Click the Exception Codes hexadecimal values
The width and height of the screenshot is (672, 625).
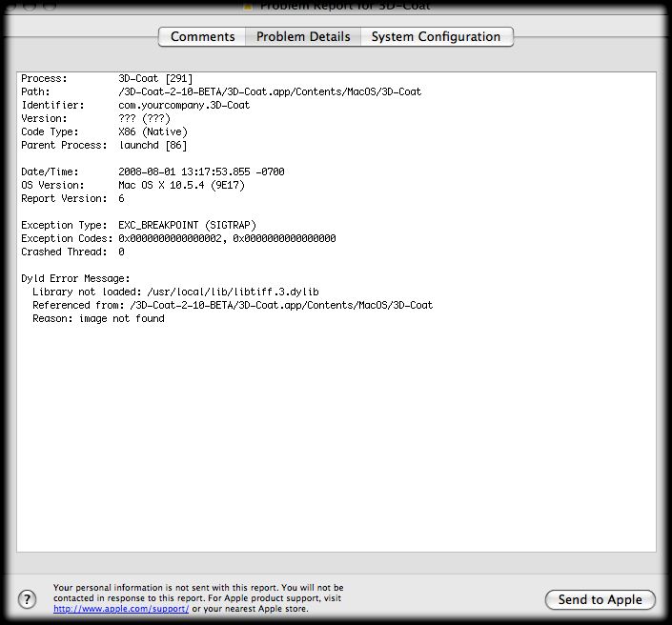tap(227, 238)
